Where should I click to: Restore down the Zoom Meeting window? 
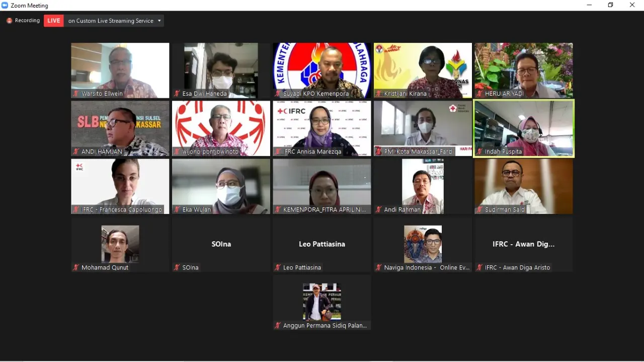click(x=611, y=5)
